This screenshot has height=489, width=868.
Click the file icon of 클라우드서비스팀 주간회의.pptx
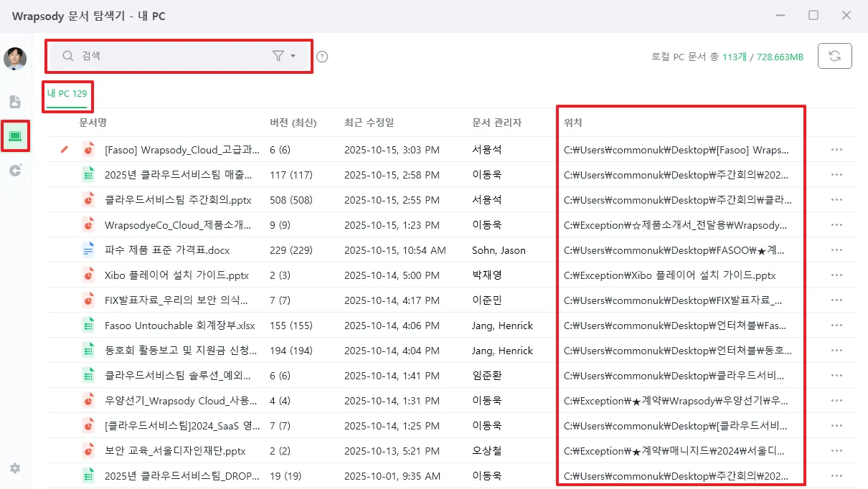[88, 200]
